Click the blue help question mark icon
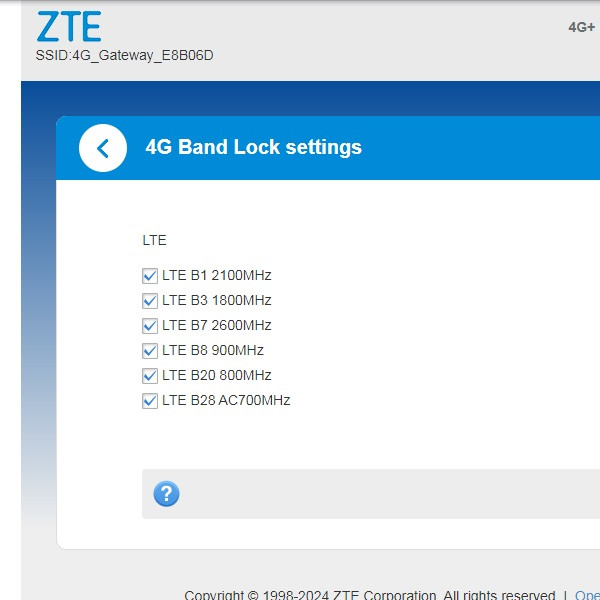 point(166,493)
